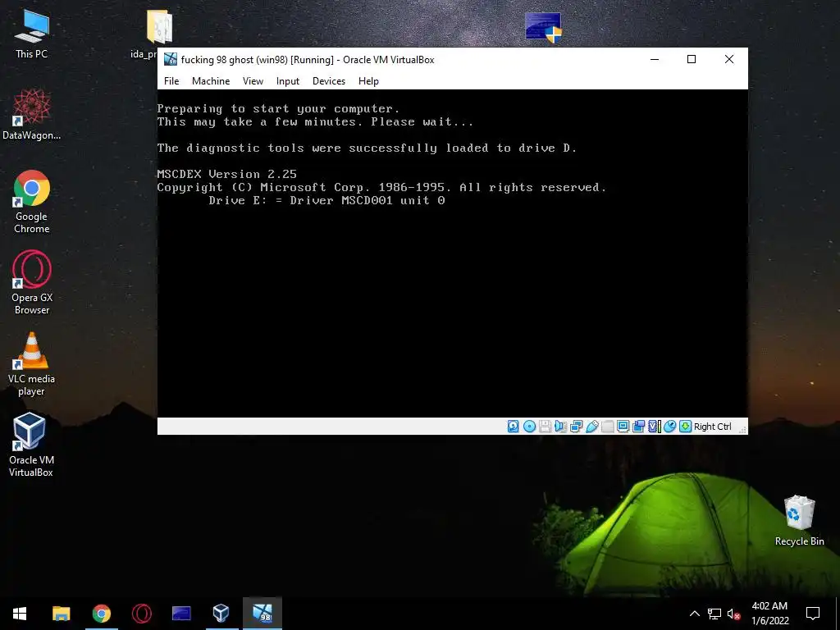Click the 'MSCDEX Version 2.25' line in VM
The image size is (840, 630).
pos(226,174)
